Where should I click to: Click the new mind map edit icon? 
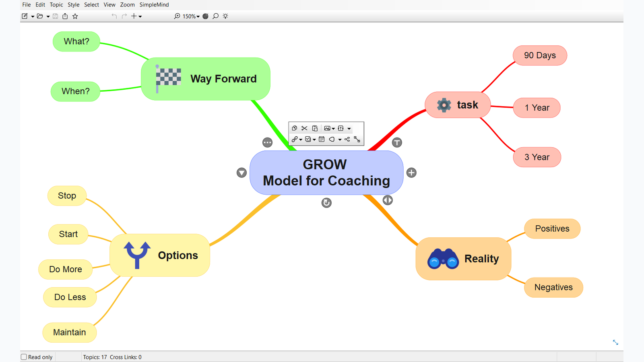(25, 16)
